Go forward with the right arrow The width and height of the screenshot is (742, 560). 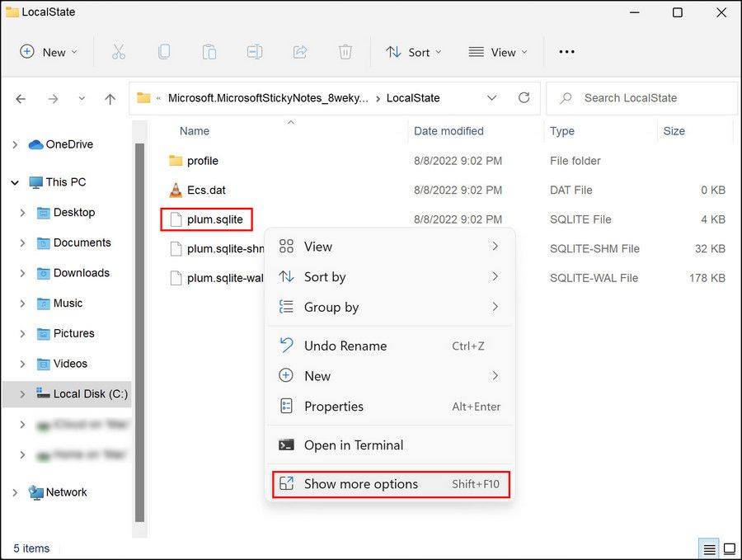(x=53, y=98)
